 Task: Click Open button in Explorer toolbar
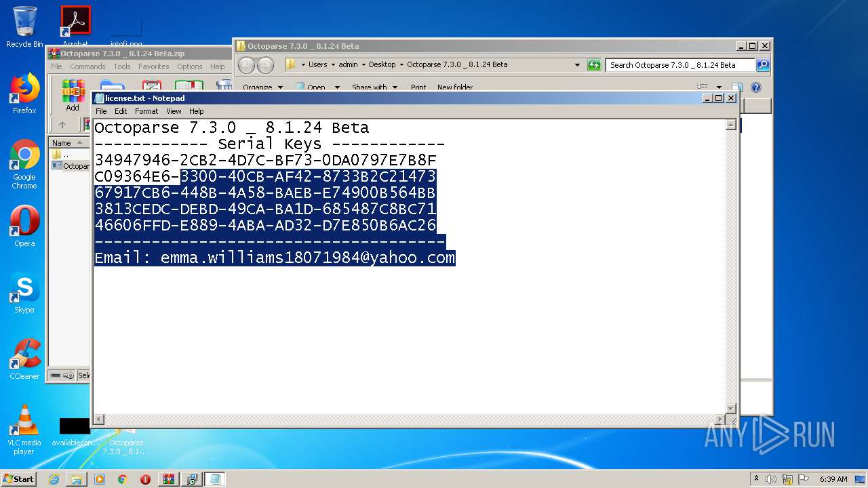pyautogui.click(x=311, y=87)
